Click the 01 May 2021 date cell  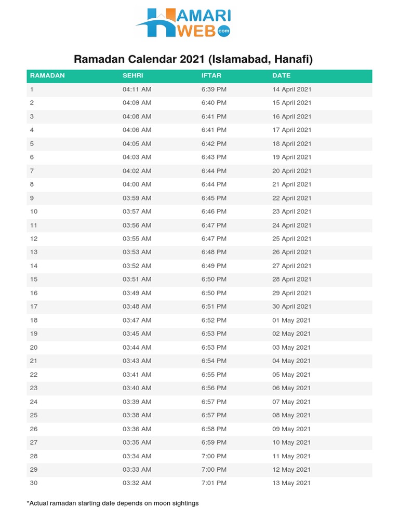[291, 321]
